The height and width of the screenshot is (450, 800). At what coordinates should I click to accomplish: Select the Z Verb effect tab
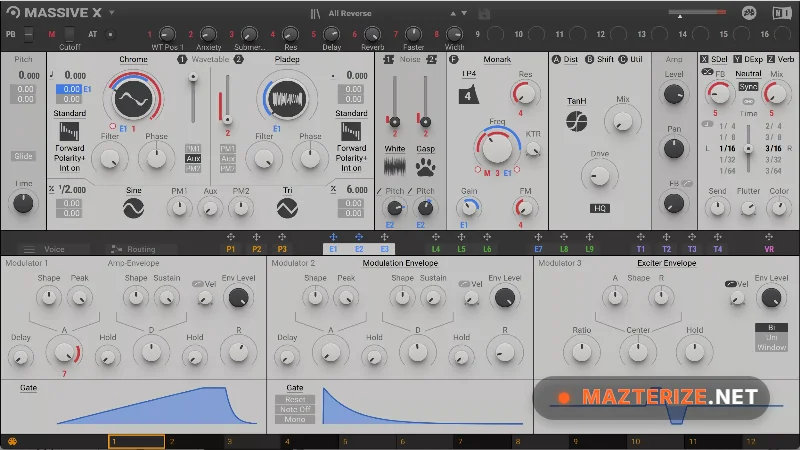pyautogui.click(x=781, y=59)
